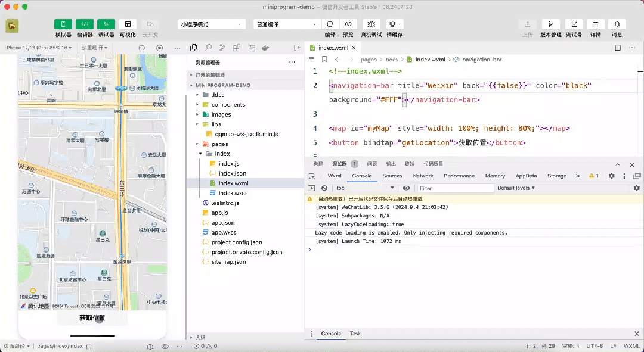Viewport: 644px width, 352px height.
Task: Open the extensions panel icon
Action: click(x=237, y=48)
